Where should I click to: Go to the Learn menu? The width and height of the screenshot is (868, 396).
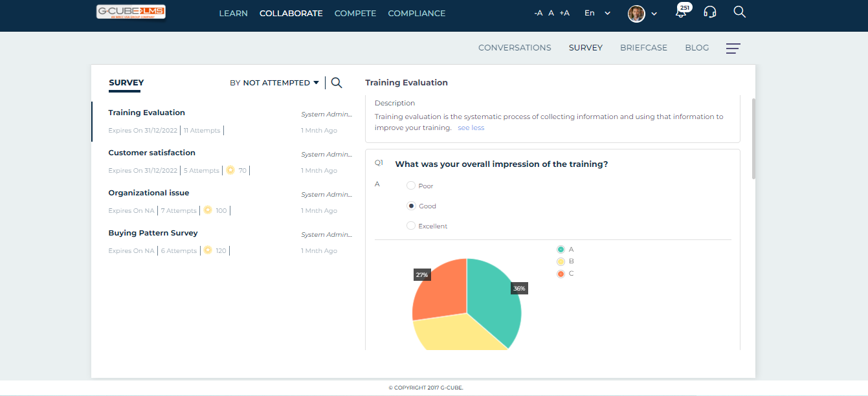(x=233, y=13)
